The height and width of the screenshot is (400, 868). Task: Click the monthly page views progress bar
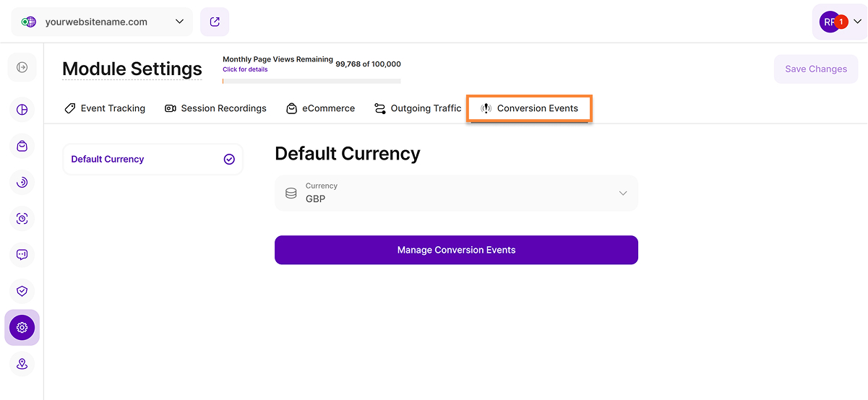(311, 81)
